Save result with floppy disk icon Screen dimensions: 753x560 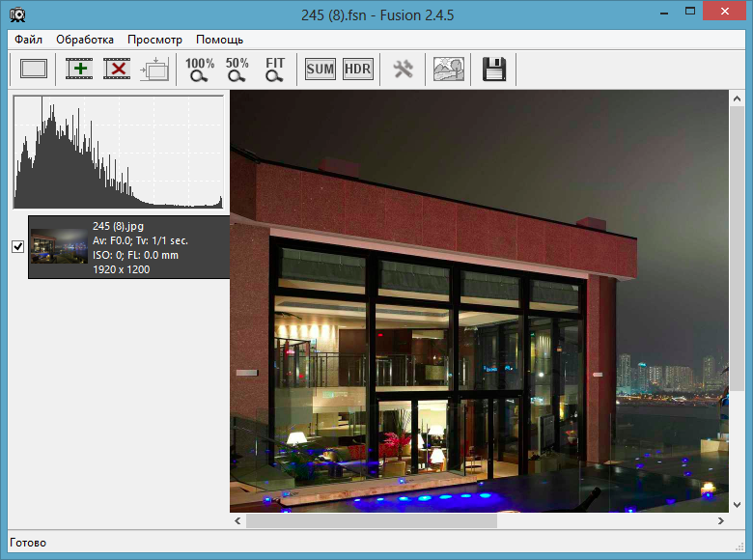493,70
